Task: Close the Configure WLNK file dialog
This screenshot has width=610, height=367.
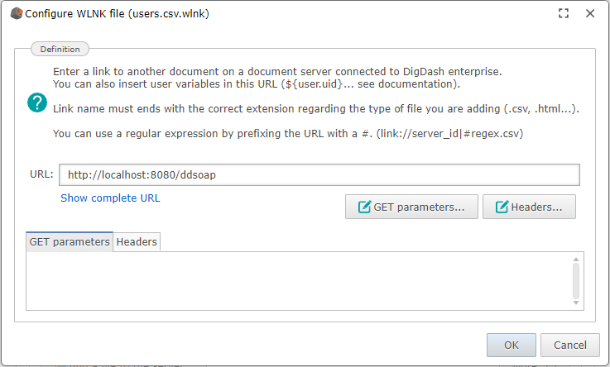Action: (x=590, y=14)
